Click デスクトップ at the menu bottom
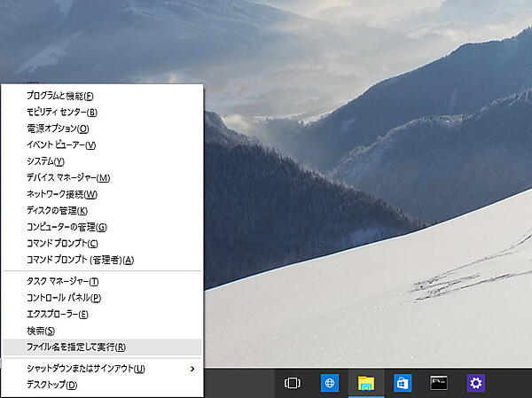The height and width of the screenshot is (398, 532). [51, 385]
